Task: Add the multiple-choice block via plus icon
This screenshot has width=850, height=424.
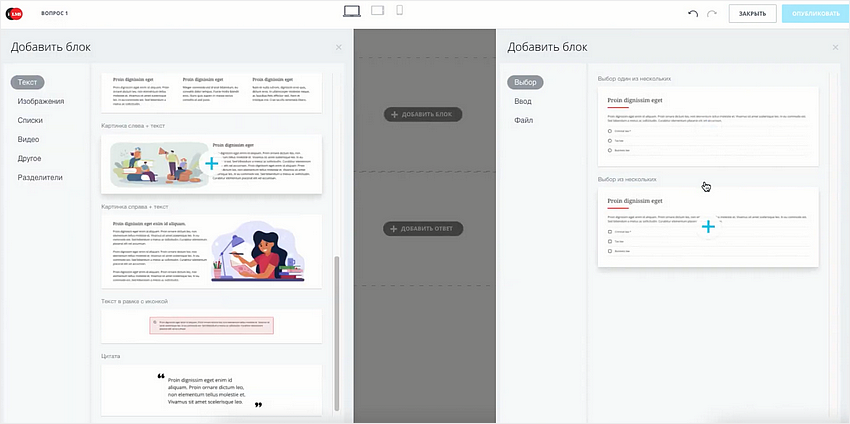Action: (x=708, y=227)
